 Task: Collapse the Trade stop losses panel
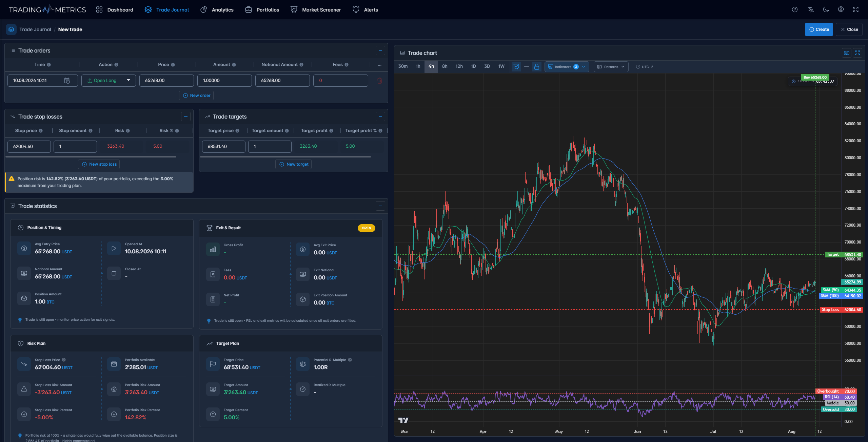186,117
